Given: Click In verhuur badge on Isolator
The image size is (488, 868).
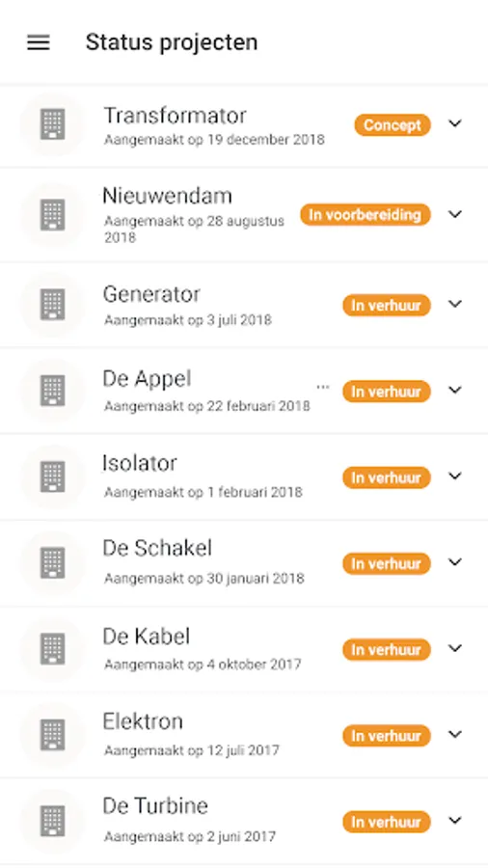Looking at the screenshot, I should 387,477.
